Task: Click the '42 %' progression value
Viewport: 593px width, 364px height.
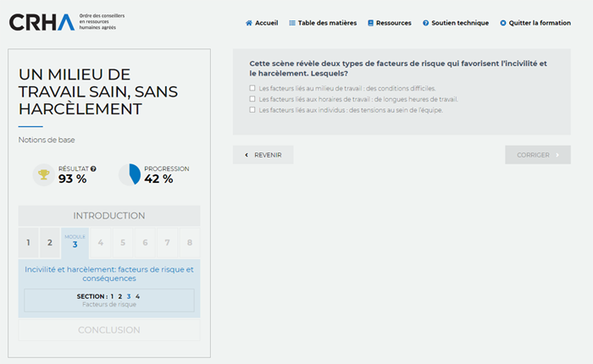Action: pos(158,179)
